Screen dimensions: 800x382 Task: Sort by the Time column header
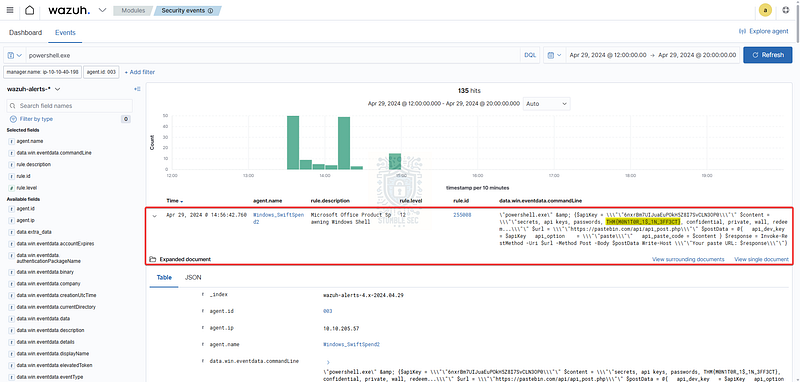174,201
